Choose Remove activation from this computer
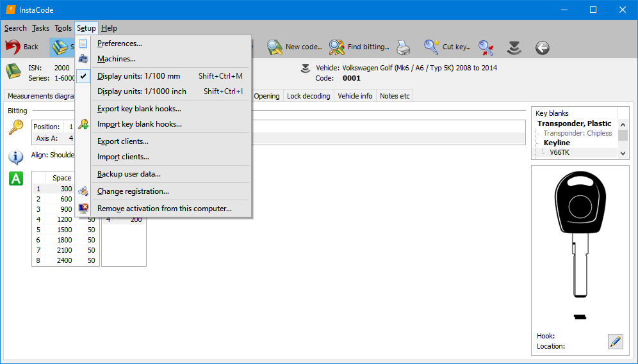The height and width of the screenshot is (364, 638). pos(165,209)
